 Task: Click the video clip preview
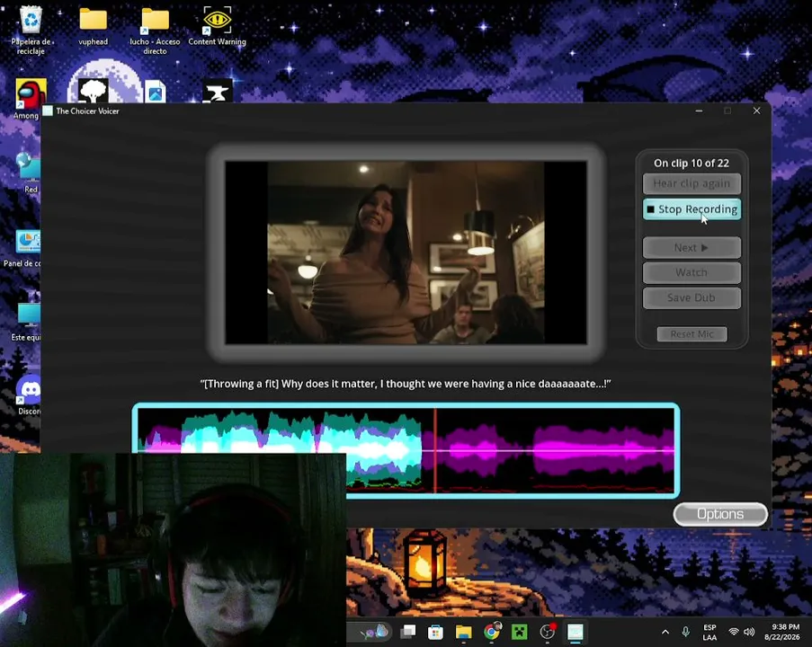point(406,253)
